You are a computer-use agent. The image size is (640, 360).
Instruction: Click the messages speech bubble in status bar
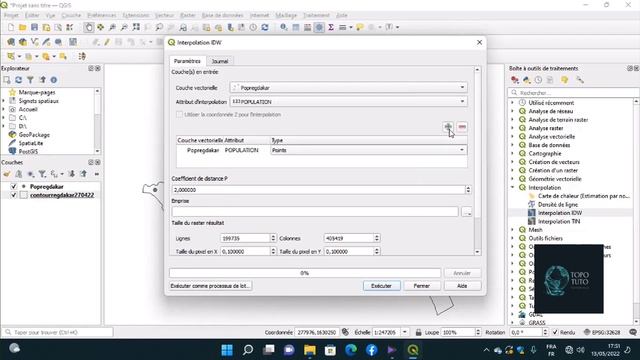click(x=633, y=333)
